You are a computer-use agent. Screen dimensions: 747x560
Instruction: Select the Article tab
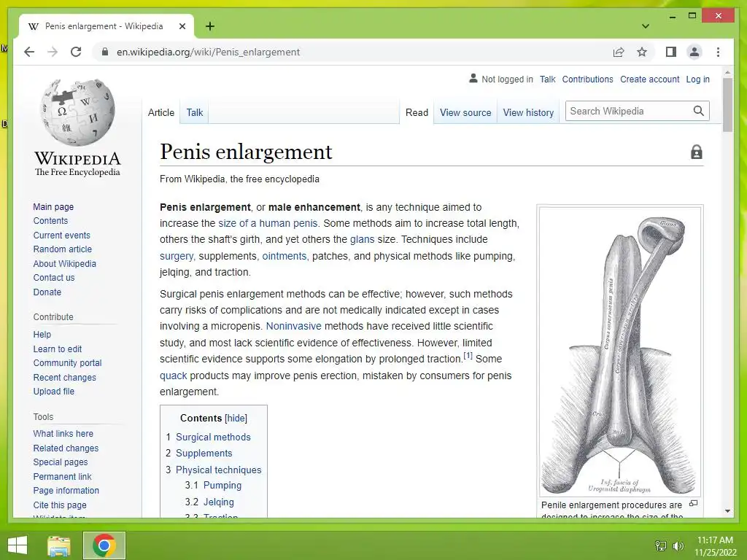161,112
